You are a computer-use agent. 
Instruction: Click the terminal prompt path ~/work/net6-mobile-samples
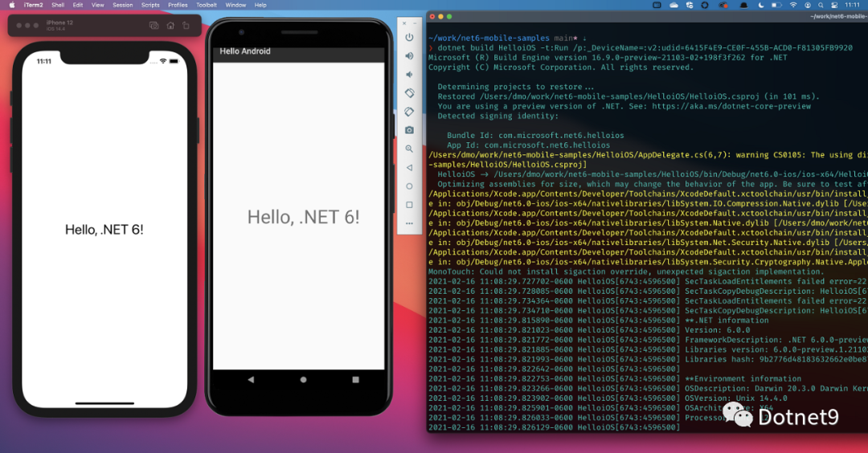coord(489,39)
